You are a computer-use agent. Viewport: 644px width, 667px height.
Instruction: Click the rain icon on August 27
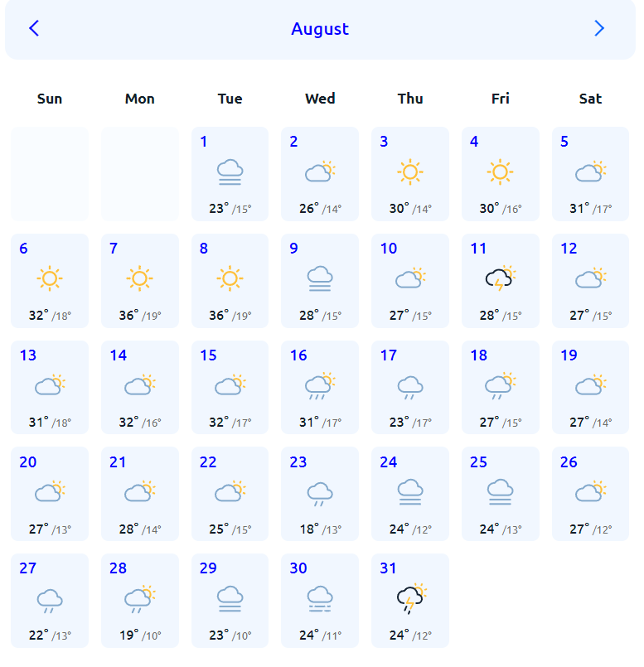click(x=50, y=600)
